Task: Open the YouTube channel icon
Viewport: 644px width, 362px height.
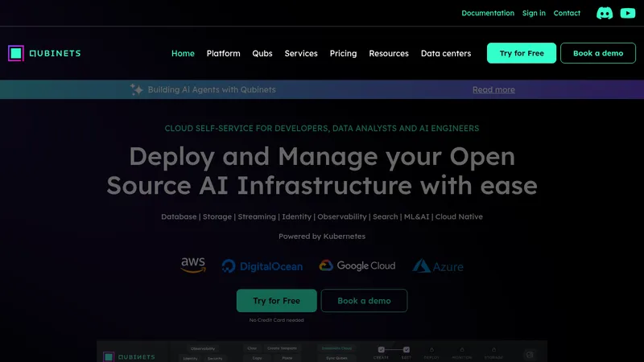Action: (628, 13)
